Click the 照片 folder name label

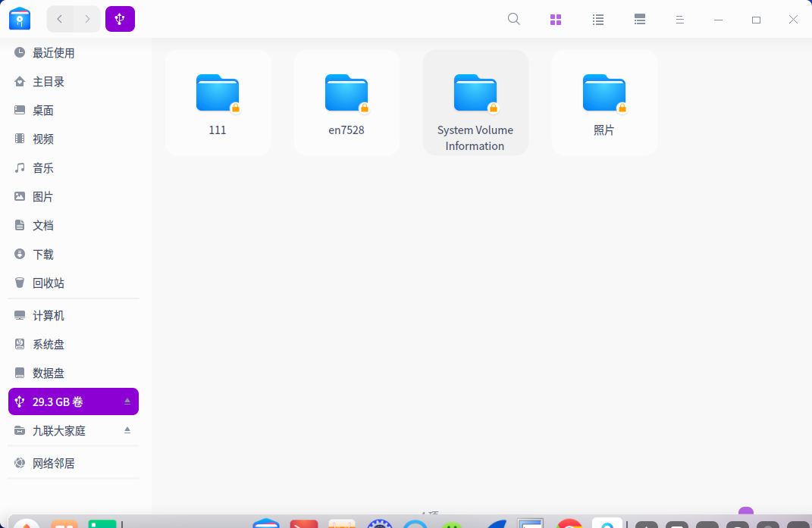coord(604,130)
